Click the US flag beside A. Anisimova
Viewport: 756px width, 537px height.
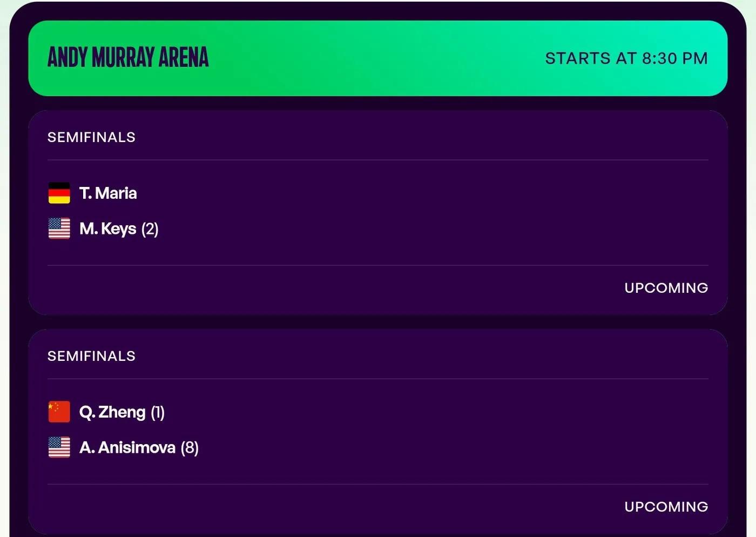(x=59, y=447)
